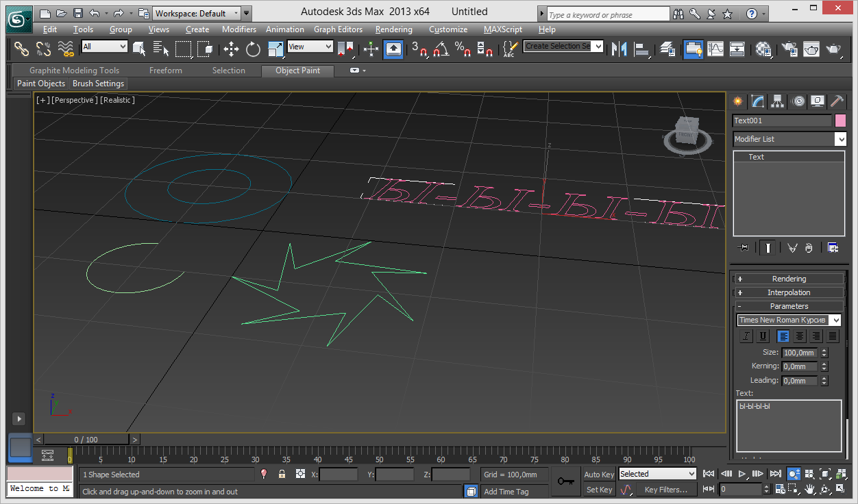This screenshot has height=504, width=858.
Task: Open the MAXScript menu
Action: [503, 29]
